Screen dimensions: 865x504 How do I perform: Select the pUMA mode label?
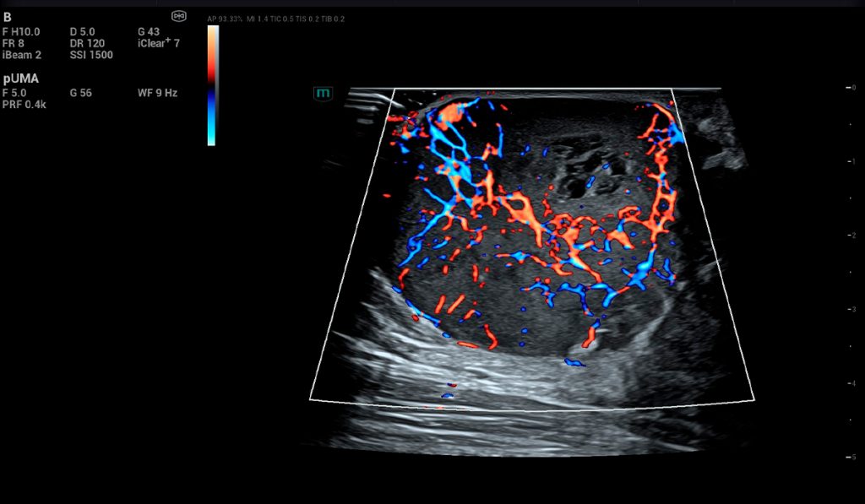point(19,78)
